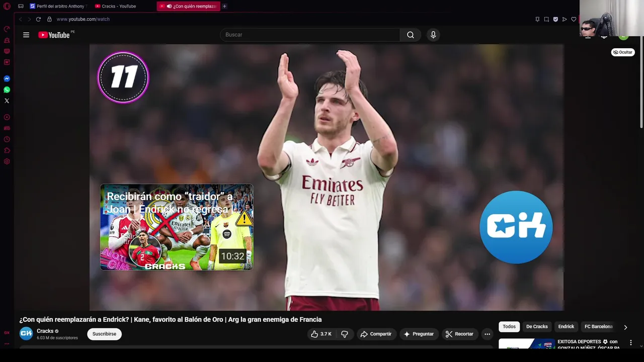Click the Recortar clip button

click(459, 334)
